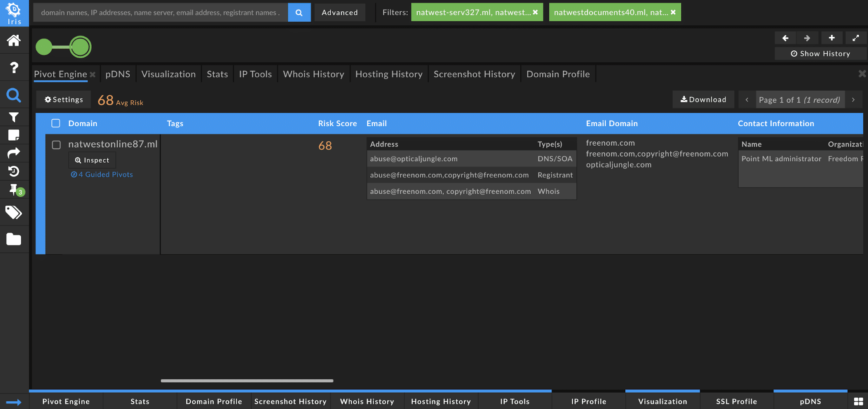The image size is (868, 409).
Task: Close the Pivot Engine tab
Action: click(92, 75)
